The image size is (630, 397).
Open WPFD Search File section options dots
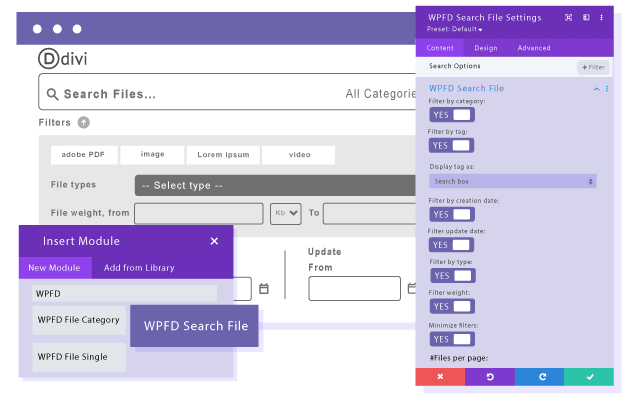point(607,89)
